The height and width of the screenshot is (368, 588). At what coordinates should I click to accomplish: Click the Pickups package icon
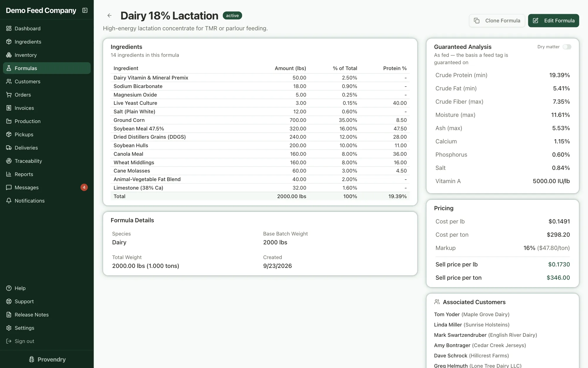click(9, 135)
